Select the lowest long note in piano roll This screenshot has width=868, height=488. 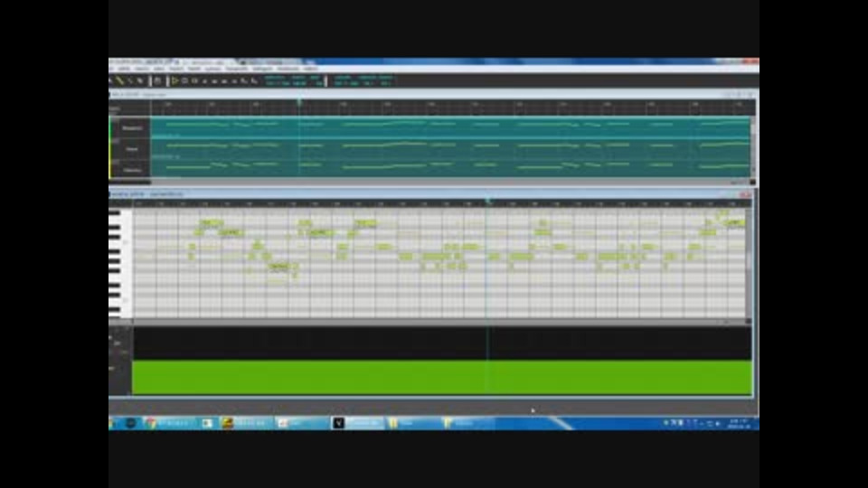(280, 267)
